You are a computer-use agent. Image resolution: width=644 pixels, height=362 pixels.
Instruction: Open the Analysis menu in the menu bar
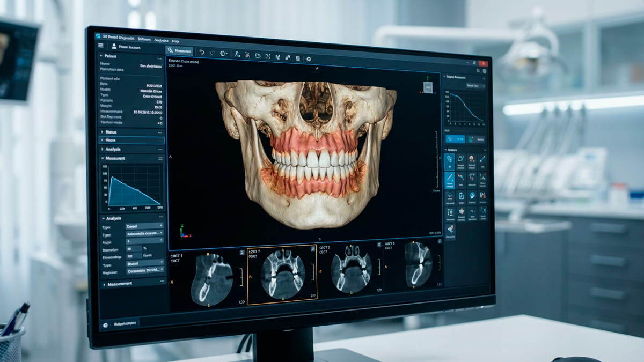point(161,41)
